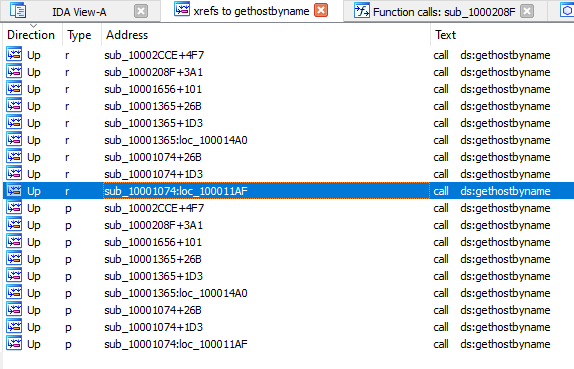The width and height of the screenshot is (574, 369).
Task: Select address sub_10001365+26B in type p row
Action: coord(153,259)
